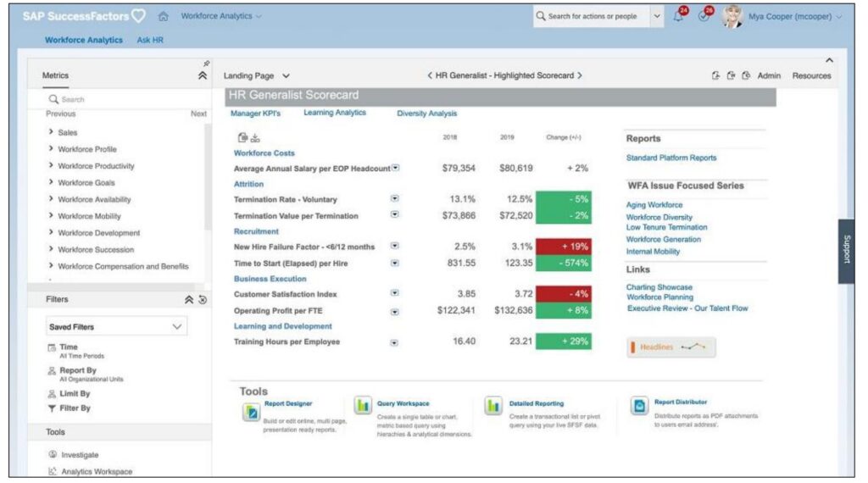This screenshot has width=868, height=483.
Task: Expand Workforce Succession tree item
Action: 51,248
